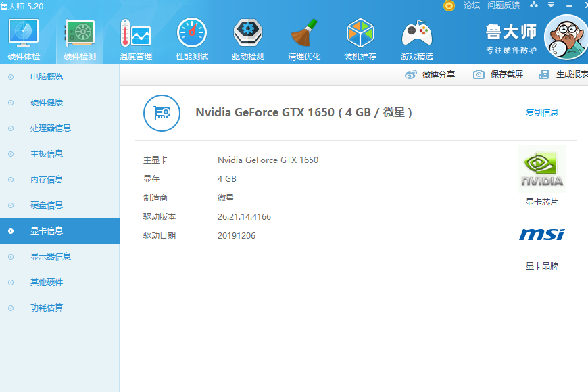
Task: Open 温度管理 temperature management
Action: tap(136, 39)
